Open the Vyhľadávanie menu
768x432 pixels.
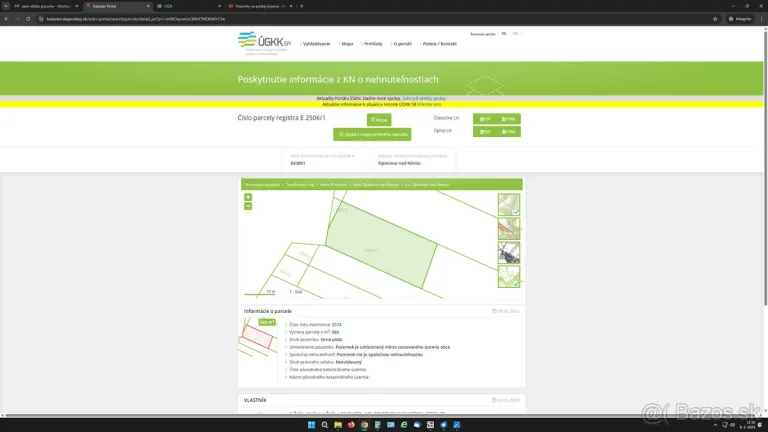[316, 44]
